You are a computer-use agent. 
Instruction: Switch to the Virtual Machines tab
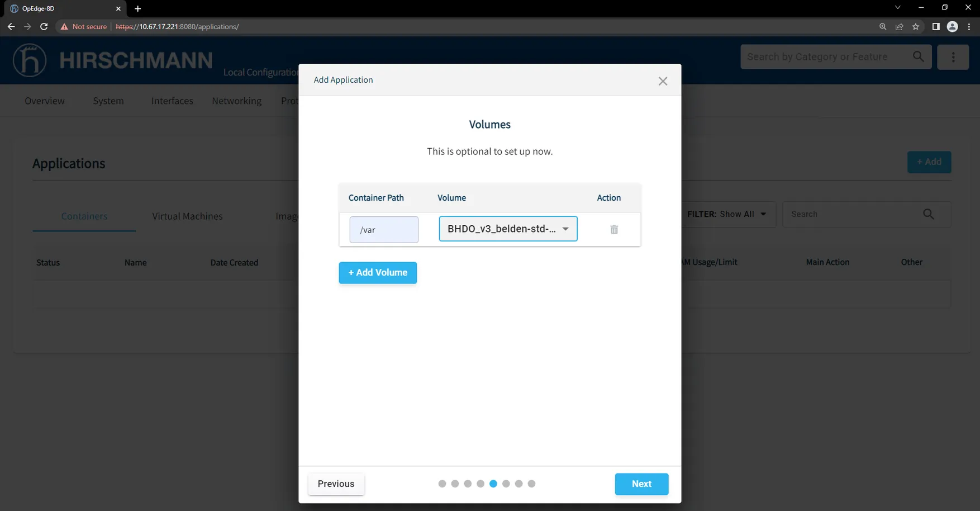[x=187, y=216]
